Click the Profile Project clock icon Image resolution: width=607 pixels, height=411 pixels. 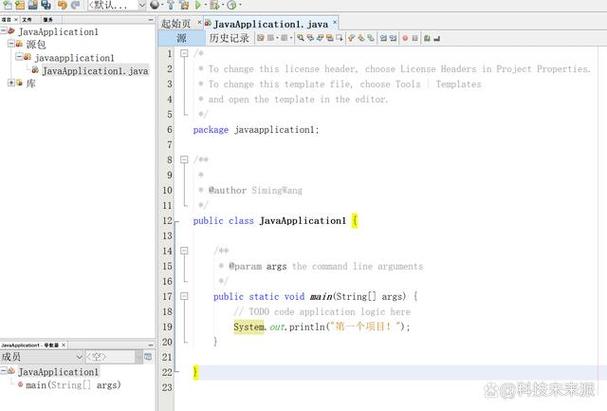(x=231, y=5)
